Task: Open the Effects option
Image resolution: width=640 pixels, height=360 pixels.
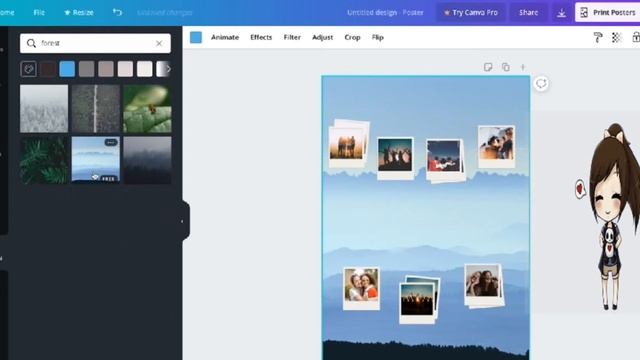Action: pyautogui.click(x=261, y=38)
